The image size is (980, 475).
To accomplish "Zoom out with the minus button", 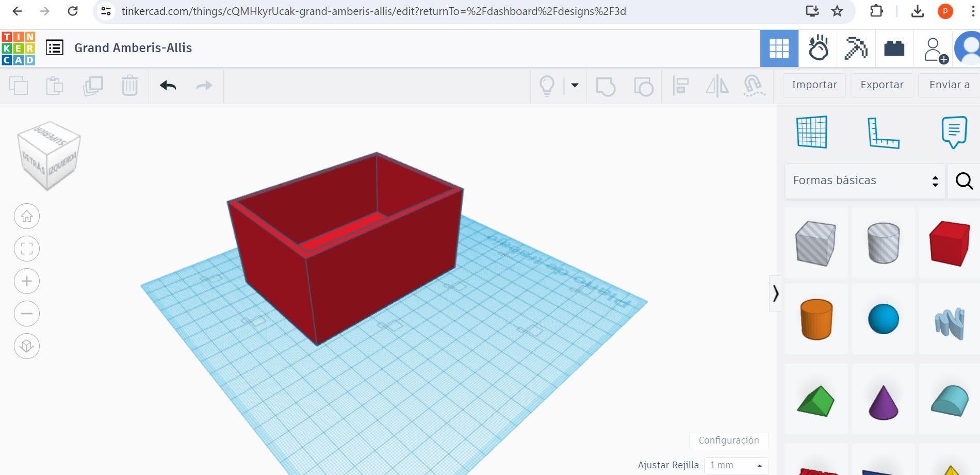I will point(27,314).
